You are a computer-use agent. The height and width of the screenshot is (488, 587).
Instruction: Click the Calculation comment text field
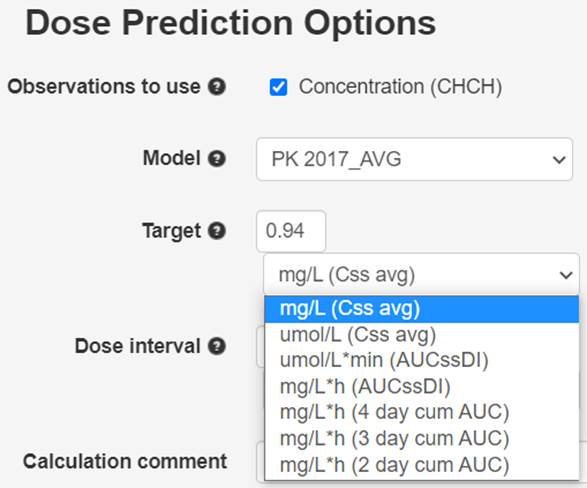(x=260, y=462)
